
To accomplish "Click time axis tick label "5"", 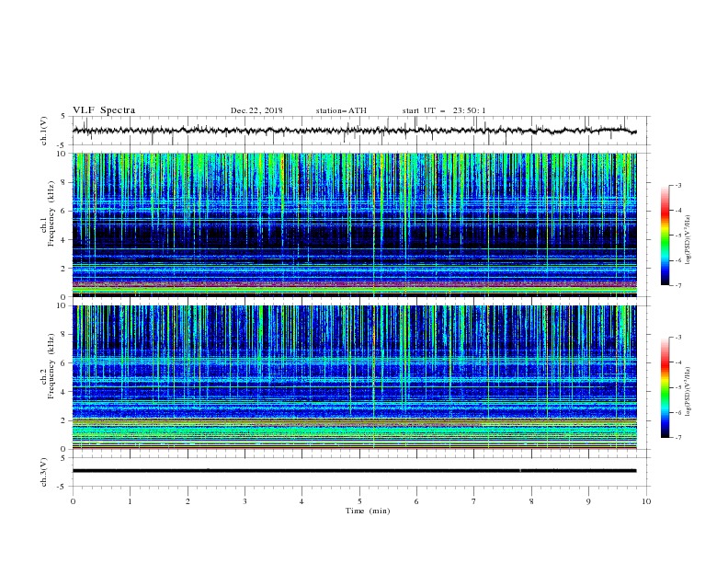I will (x=359, y=501).
